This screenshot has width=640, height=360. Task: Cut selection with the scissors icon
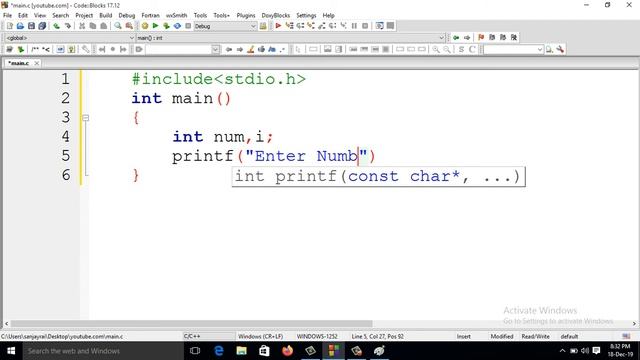coord(82,26)
